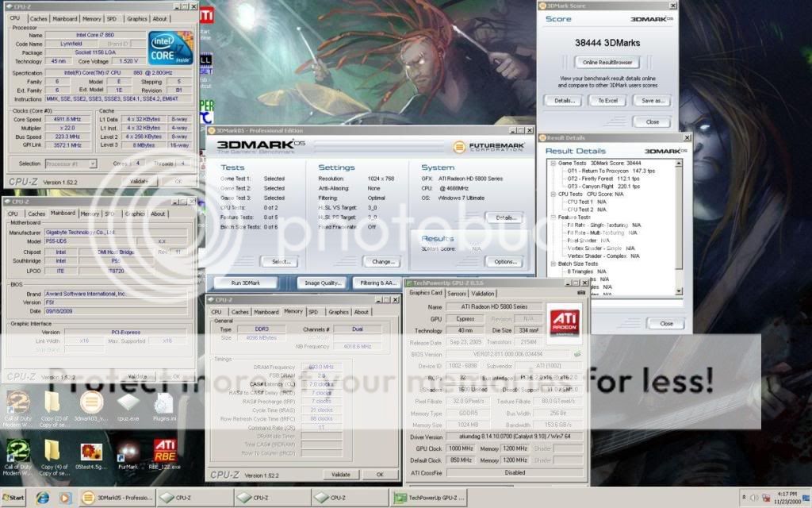Collapse the CPU Tests tree node

(553, 194)
